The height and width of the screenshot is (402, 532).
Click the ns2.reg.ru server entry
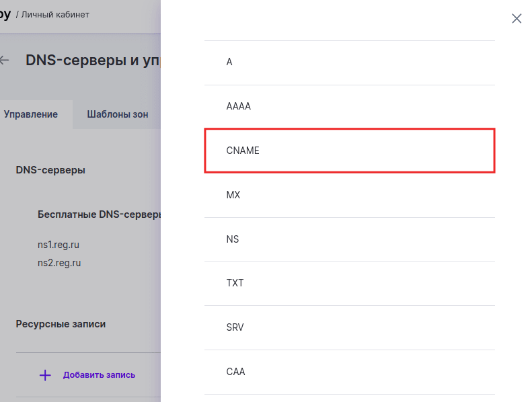(x=59, y=263)
